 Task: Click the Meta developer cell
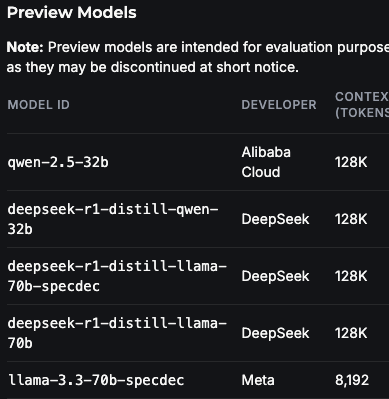(258, 380)
